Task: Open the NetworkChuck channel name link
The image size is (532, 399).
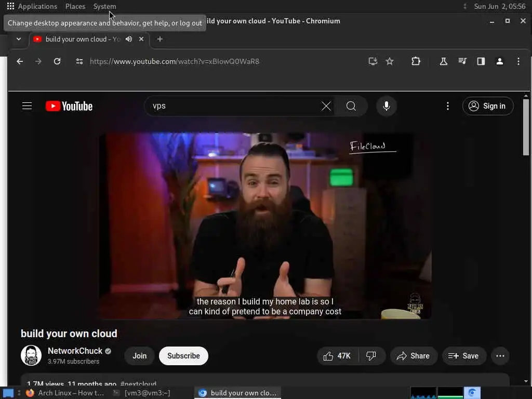Action: [x=75, y=351]
